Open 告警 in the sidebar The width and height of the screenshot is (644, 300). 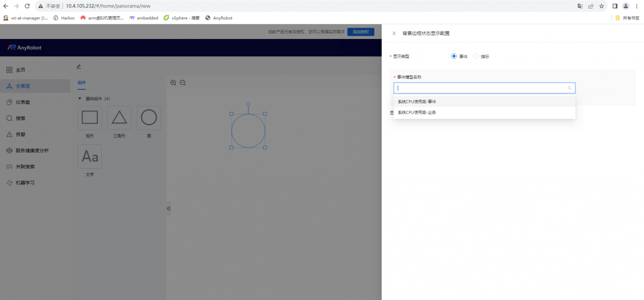click(35, 134)
